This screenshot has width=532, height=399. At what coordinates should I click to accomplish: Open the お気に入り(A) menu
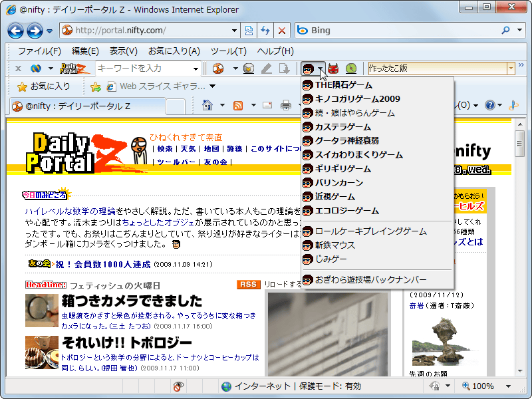point(174,51)
